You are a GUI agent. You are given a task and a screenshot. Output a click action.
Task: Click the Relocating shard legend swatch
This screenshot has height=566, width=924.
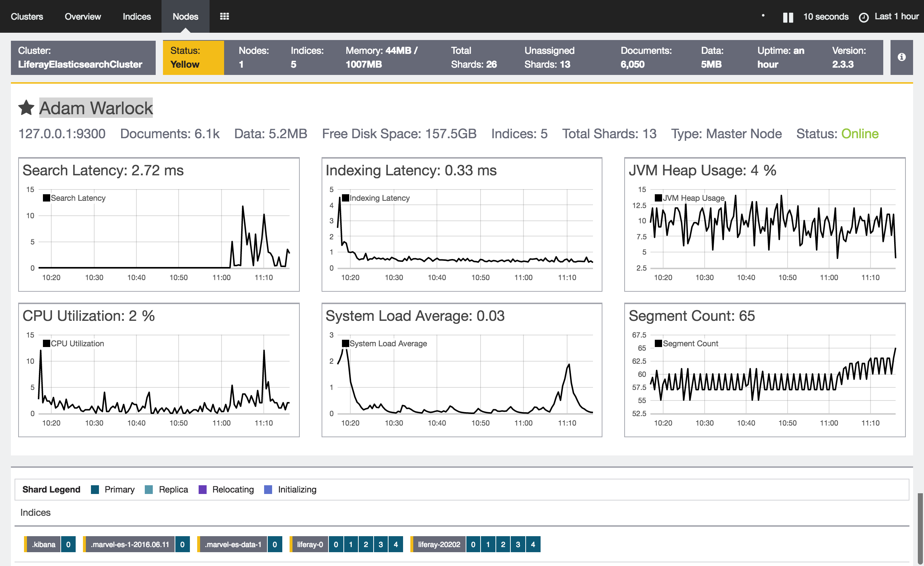pyautogui.click(x=203, y=490)
